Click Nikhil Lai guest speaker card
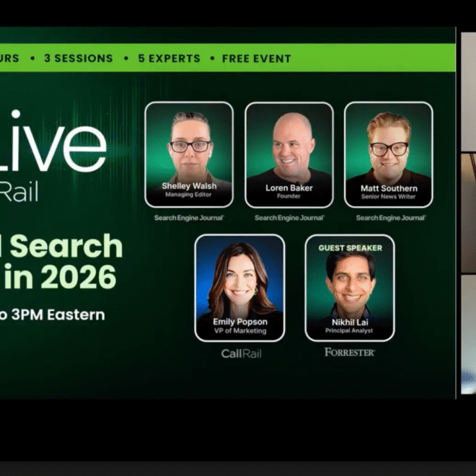The height and width of the screenshot is (476, 476). (350, 288)
